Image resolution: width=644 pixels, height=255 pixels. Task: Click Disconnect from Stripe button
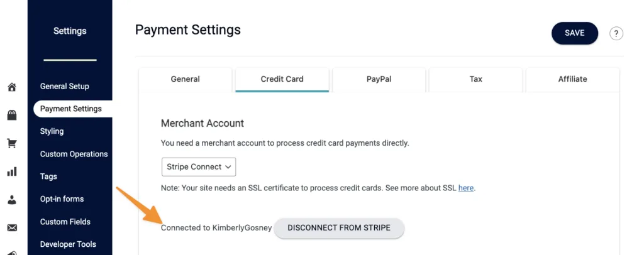[x=339, y=228]
